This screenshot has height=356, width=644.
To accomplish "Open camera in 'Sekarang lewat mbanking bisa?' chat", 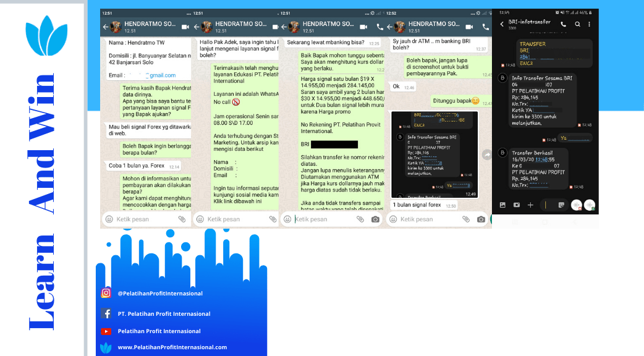I will (x=375, y=219).
